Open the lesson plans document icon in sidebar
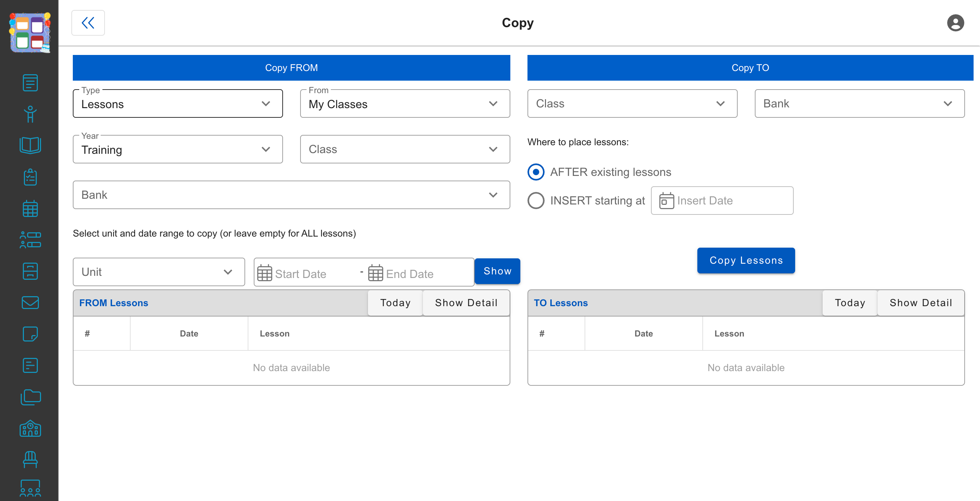 coord(30,82)
